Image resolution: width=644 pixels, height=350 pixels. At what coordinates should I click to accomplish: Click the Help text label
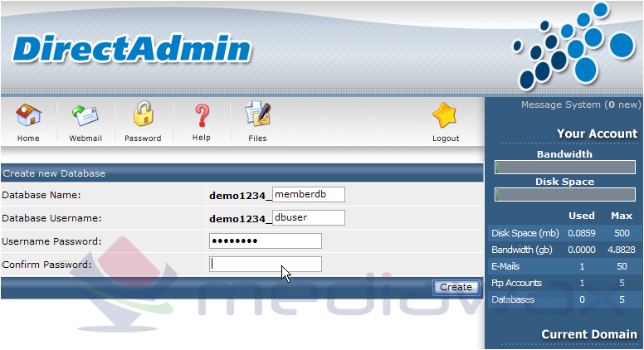point(201,138)
